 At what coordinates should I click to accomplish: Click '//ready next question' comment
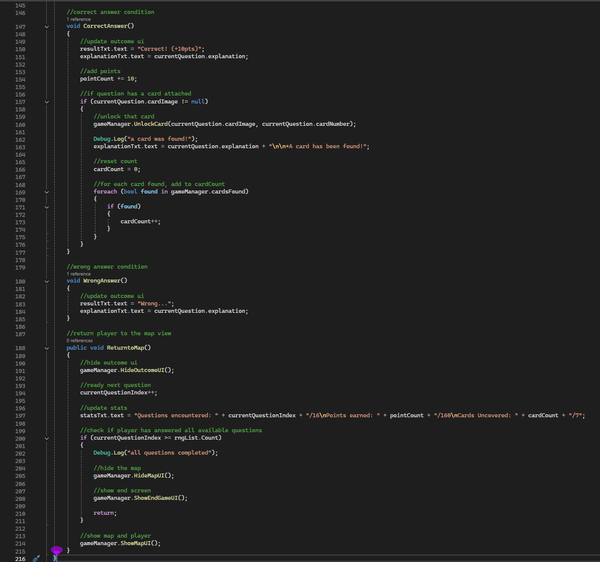coord(115,385)
